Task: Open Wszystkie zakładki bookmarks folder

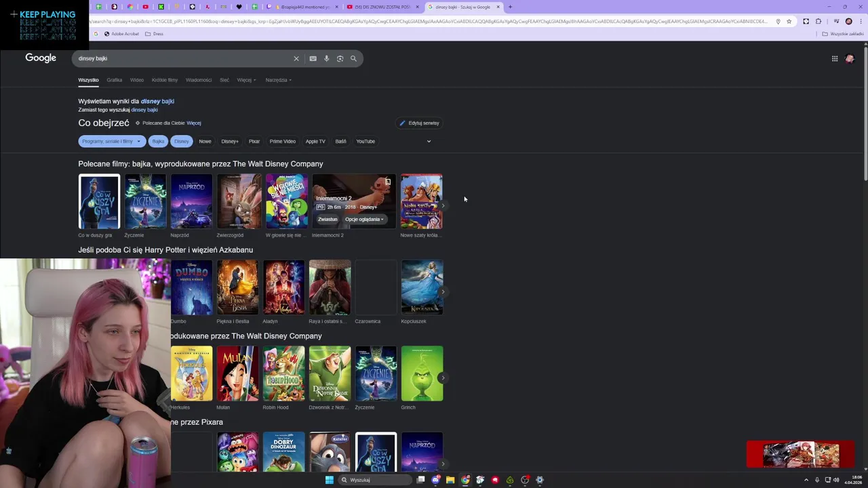Action: [843, 33]
